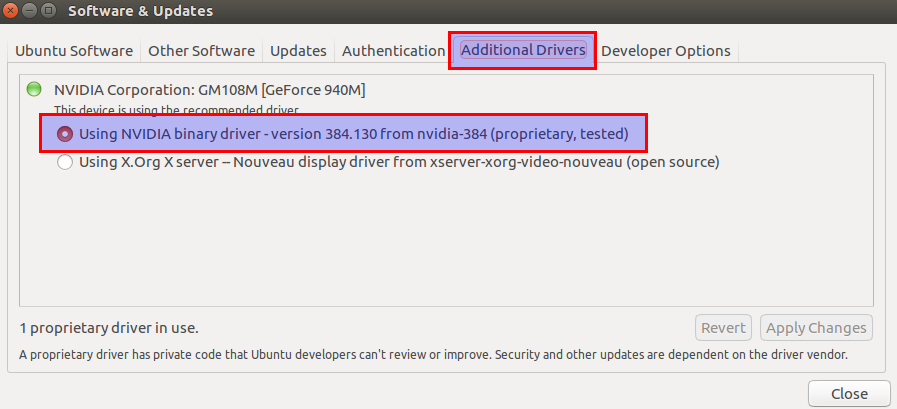
Task: Open the Ubuntu Software tab
Action: click(x=74, y=51)
